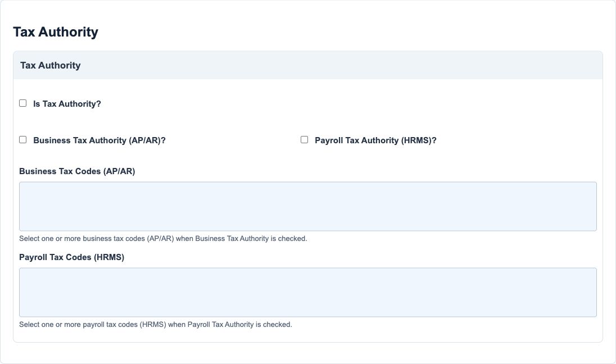Click the 'Business Tax Authority (AP/AR)?' label text

(x=99, y=140)
